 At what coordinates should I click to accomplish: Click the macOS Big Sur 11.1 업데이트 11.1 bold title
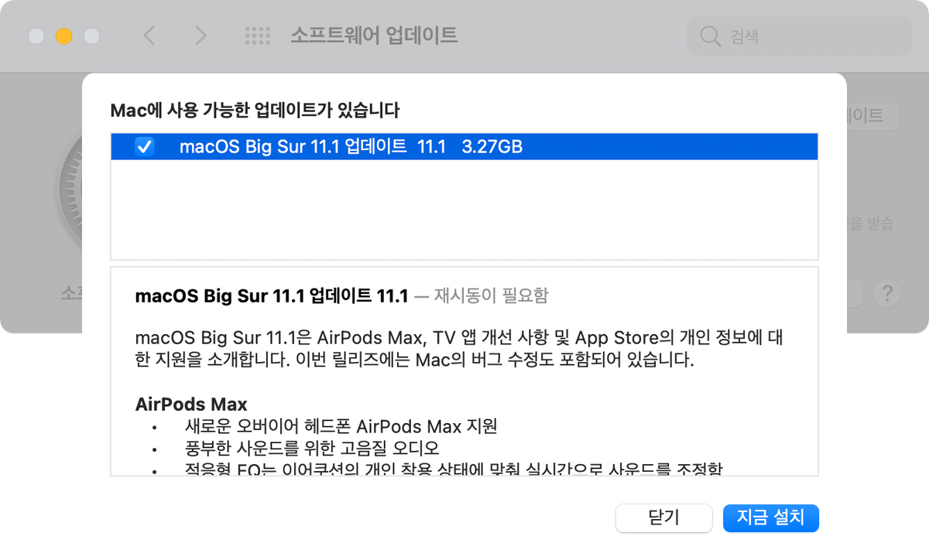(x=271, y=295)
